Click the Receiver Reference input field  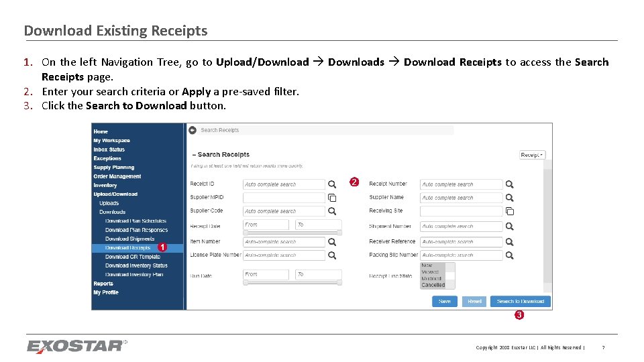tap(462, 242)
